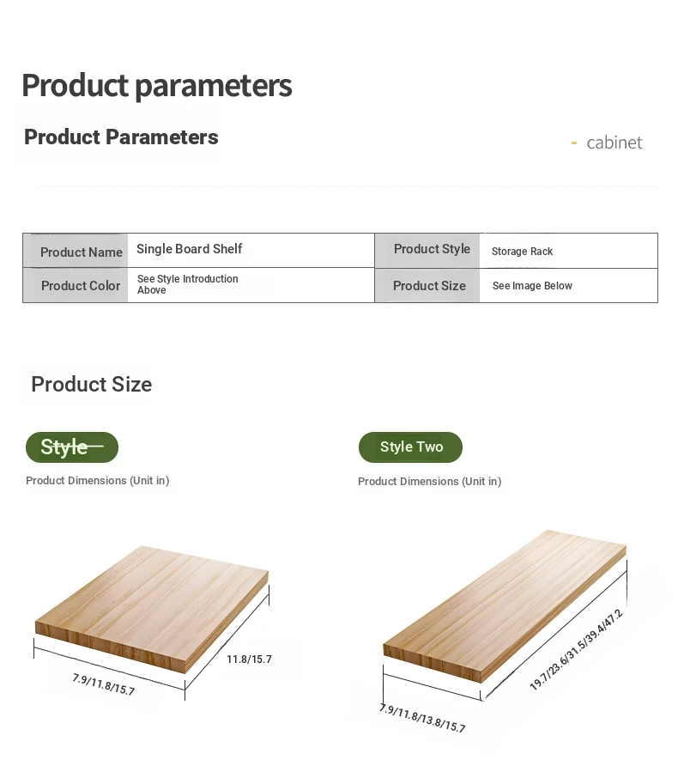This screenshot has height=784, width=678.
Task: Select the Style Two green badge
Action: point(410,447)
